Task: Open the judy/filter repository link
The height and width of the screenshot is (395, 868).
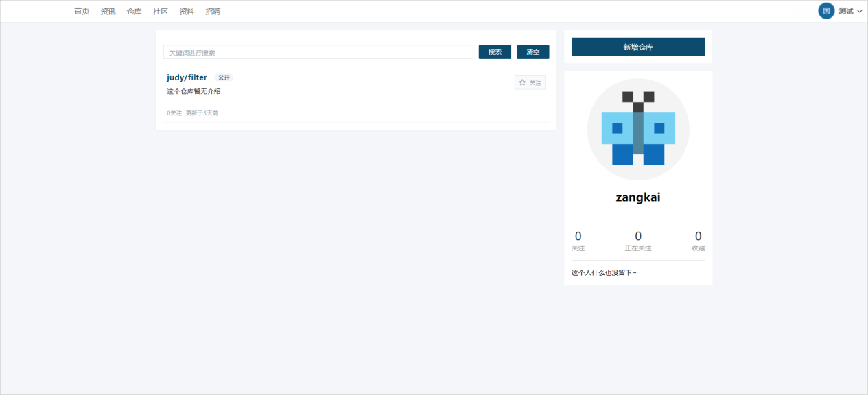Action: [x=187, y=77]
